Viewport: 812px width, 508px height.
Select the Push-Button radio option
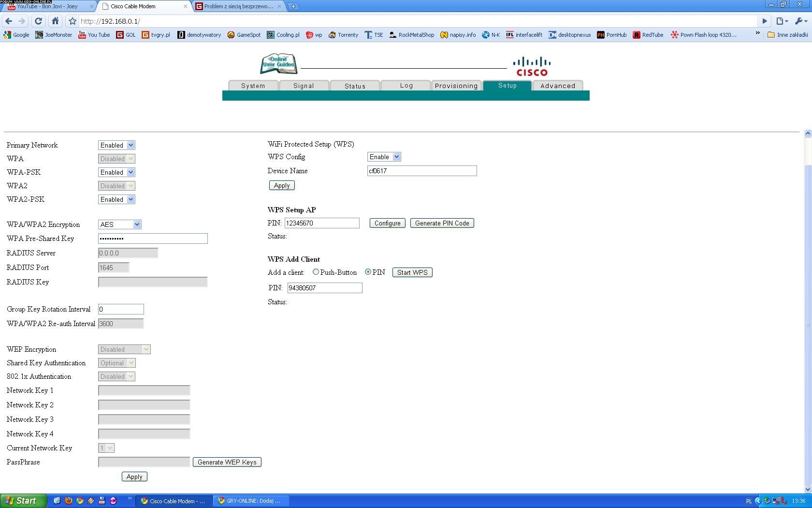coord(316,272)
